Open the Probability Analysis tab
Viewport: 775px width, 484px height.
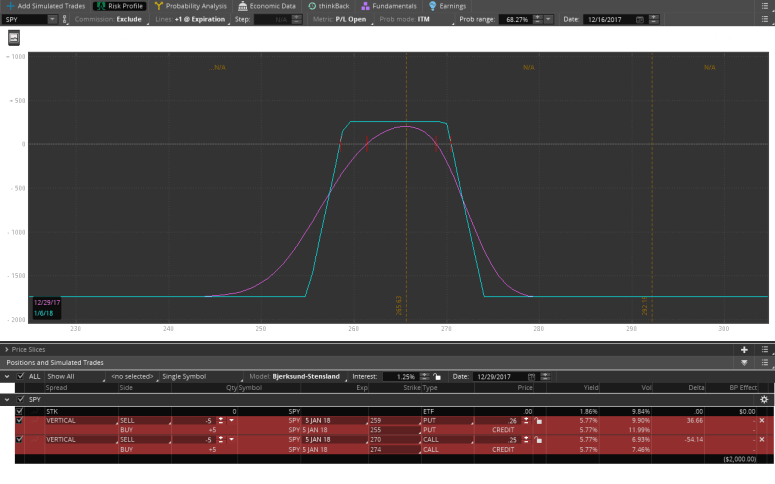point(195,6)
